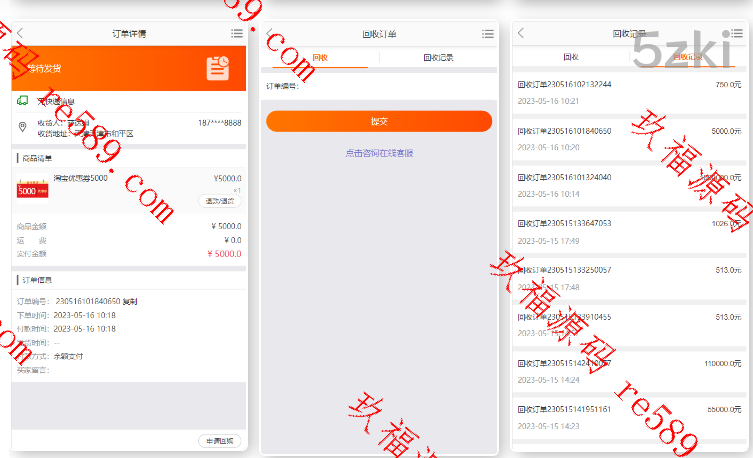Click the green delivery truck icon
The width and height of the screenshot is (753, 458).
click(22, 101)
